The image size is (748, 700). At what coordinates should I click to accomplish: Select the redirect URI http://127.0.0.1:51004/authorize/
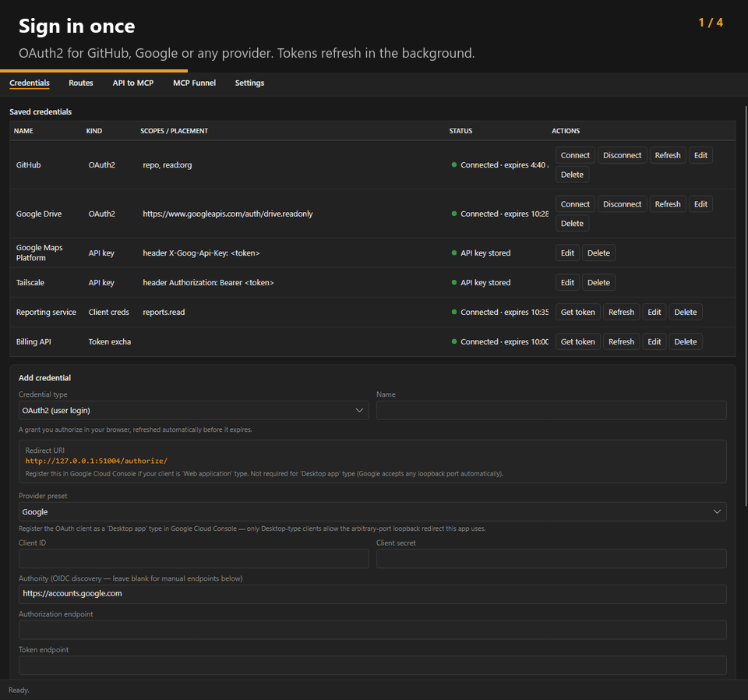(x=97, y=461)
